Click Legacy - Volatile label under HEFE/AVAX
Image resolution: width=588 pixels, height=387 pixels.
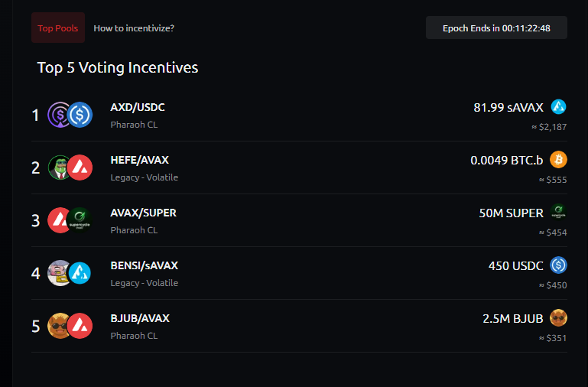pos(145,177)
